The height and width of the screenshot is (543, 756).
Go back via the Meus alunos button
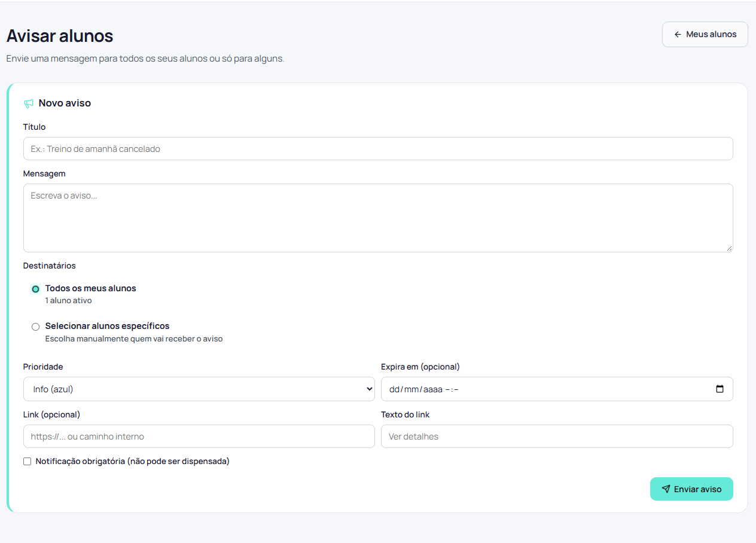705,34
